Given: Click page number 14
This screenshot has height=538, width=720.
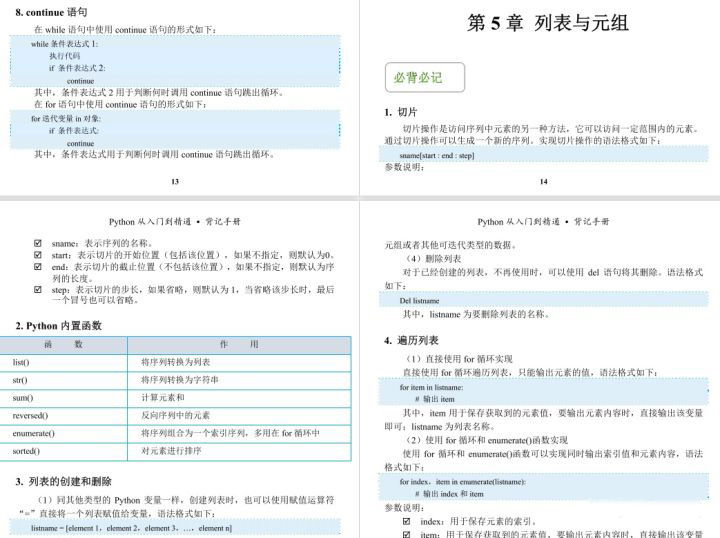Looking at the screenshot, I should coord(544,181).
